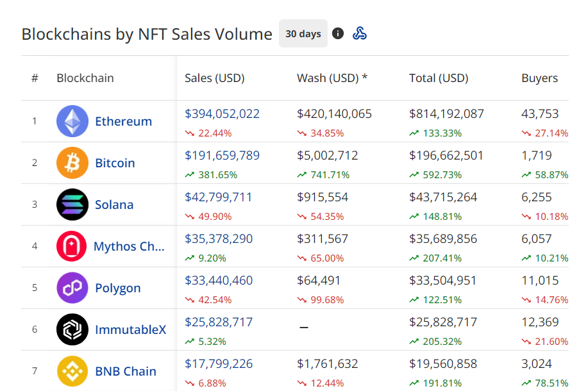The height and width of the screenshot is (391, 588).
Task: Select Bitcoin total $196,662,501
Action: (446, 155)
